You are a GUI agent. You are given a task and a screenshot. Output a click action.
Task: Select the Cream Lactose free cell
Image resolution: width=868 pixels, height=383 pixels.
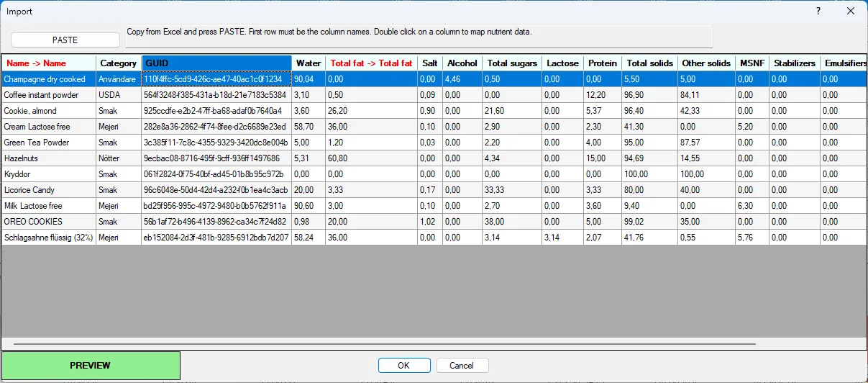(x=48, y=127)
